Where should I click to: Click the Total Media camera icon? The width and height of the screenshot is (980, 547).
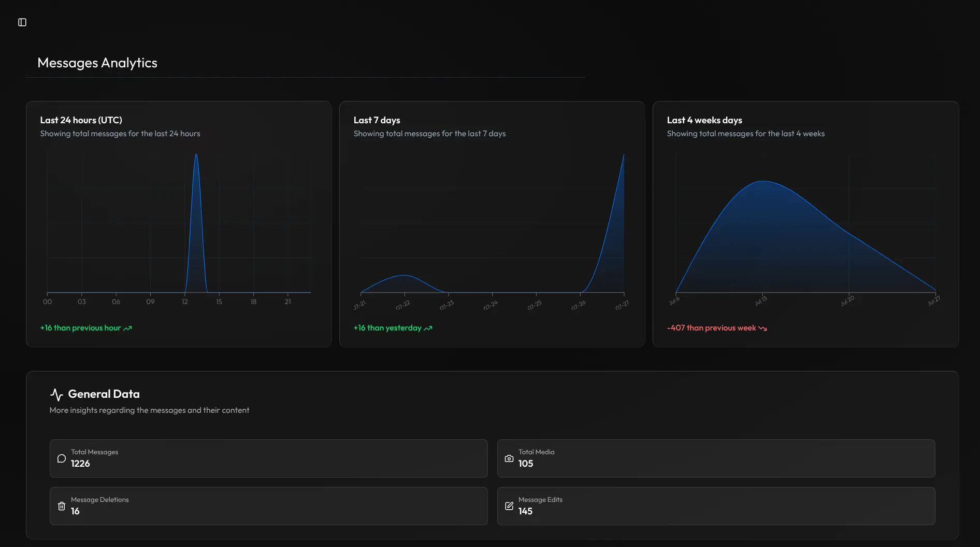coord(509,458)
